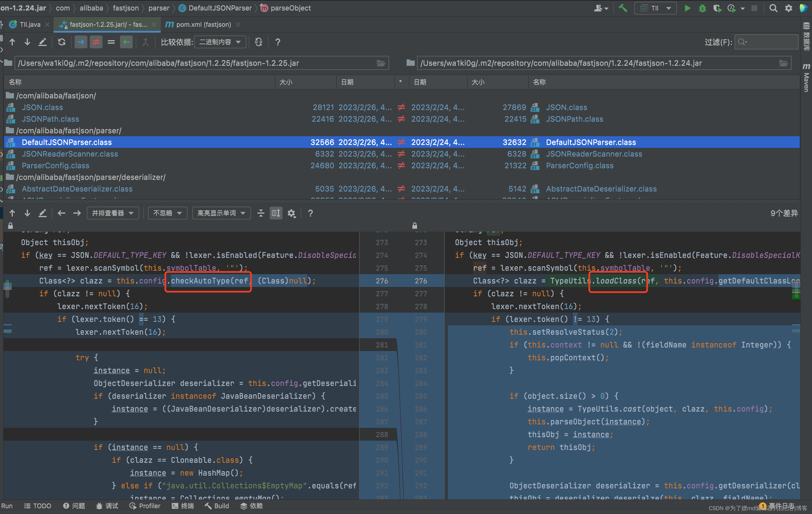This screenshot has height=514, width=812.
Task: Click the previous difference up arrow in directory toolbar
Action: [x=12, y=42]
